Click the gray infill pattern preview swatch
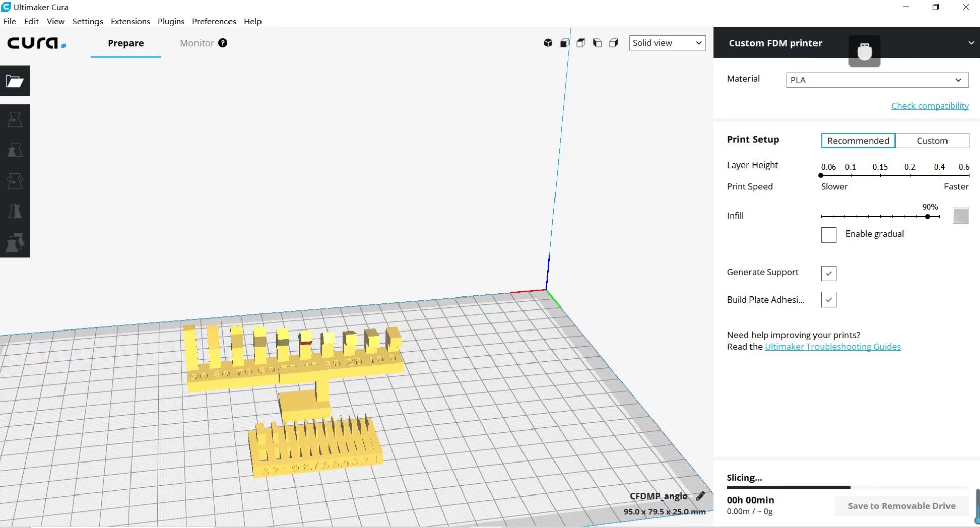The width and height of the screenshot is (980, 528). 960,216
